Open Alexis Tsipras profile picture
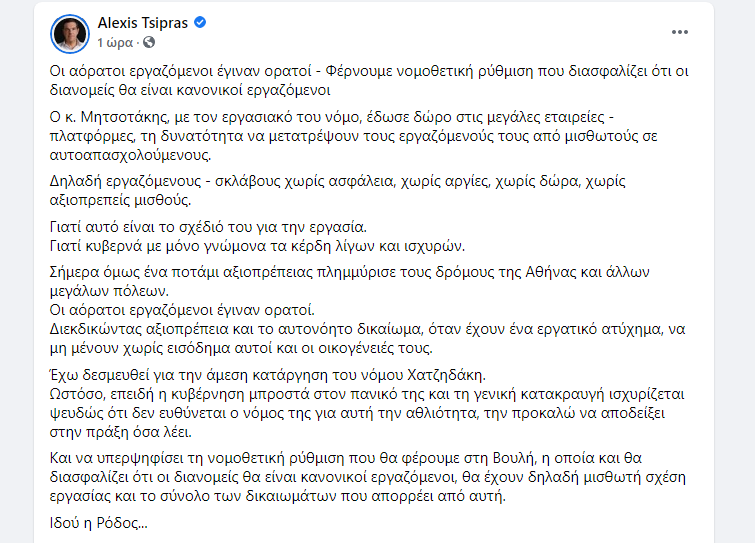The image size is (755, 543). point(70,34)
